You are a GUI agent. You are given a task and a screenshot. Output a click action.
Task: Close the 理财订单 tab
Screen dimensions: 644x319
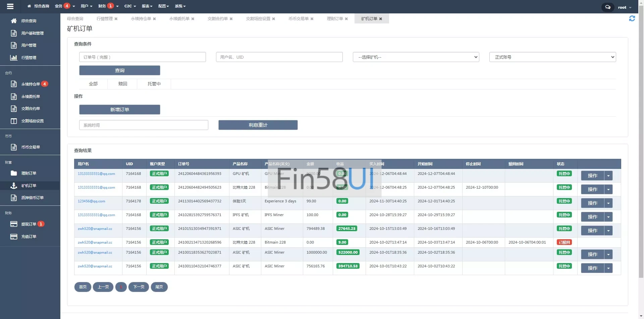point(346,19)
